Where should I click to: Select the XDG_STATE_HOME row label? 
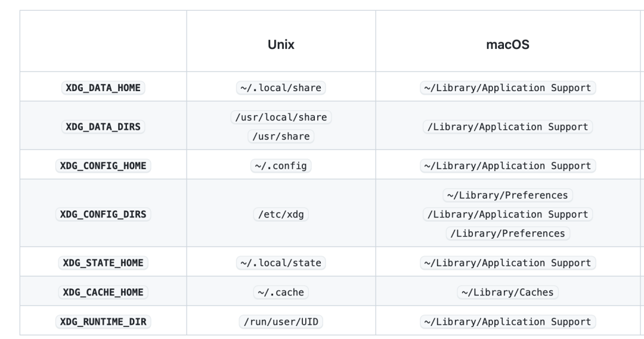click(x=103, y=263)
